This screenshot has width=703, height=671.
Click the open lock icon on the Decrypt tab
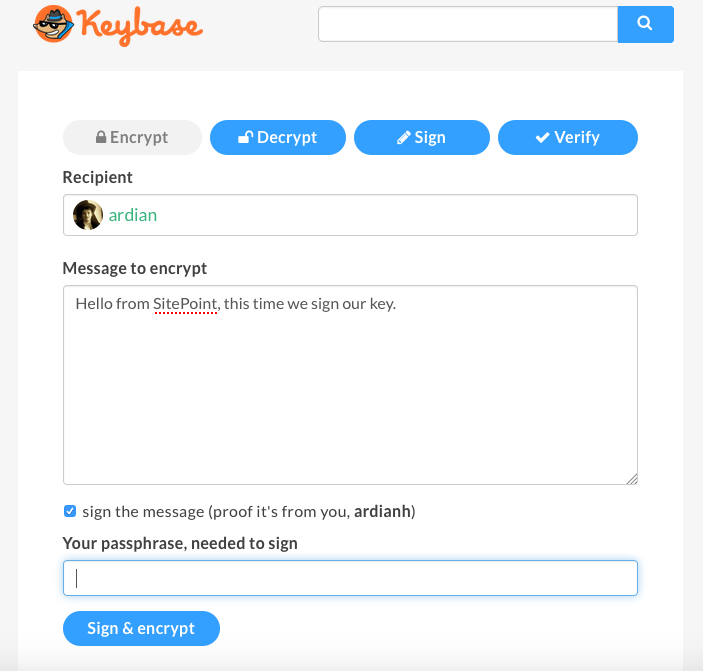tap(245, 137)
